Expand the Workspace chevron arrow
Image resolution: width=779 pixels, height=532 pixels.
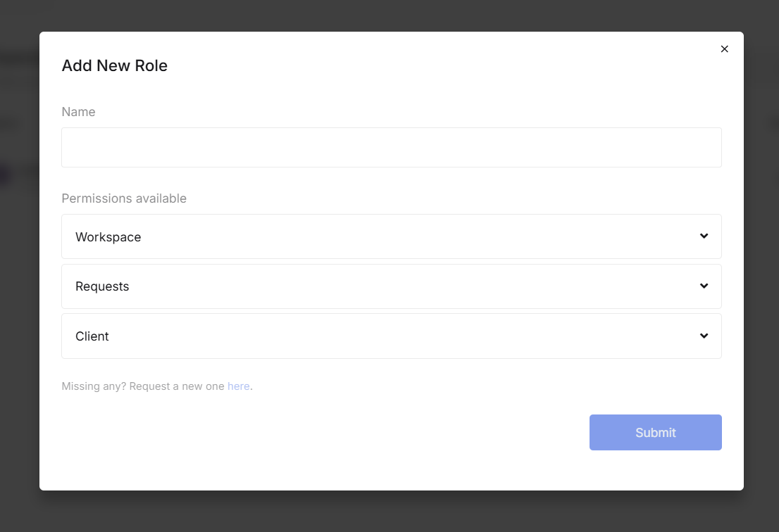click(704, 236)
